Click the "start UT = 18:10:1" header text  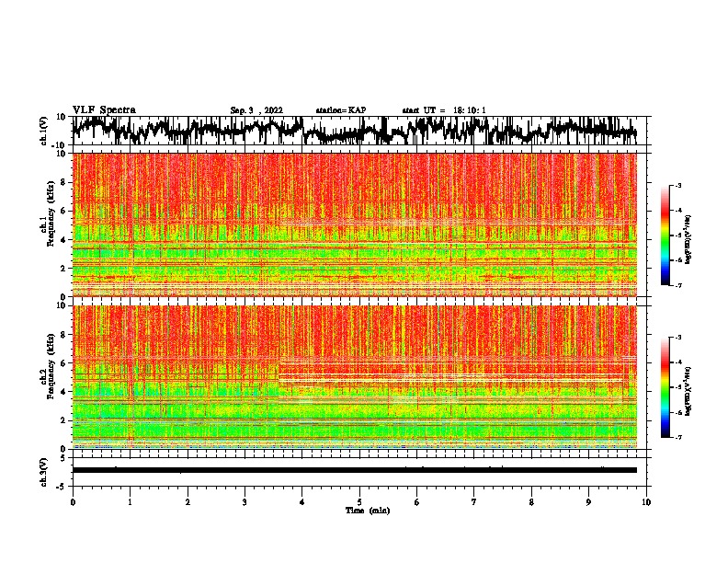point(444,110)
